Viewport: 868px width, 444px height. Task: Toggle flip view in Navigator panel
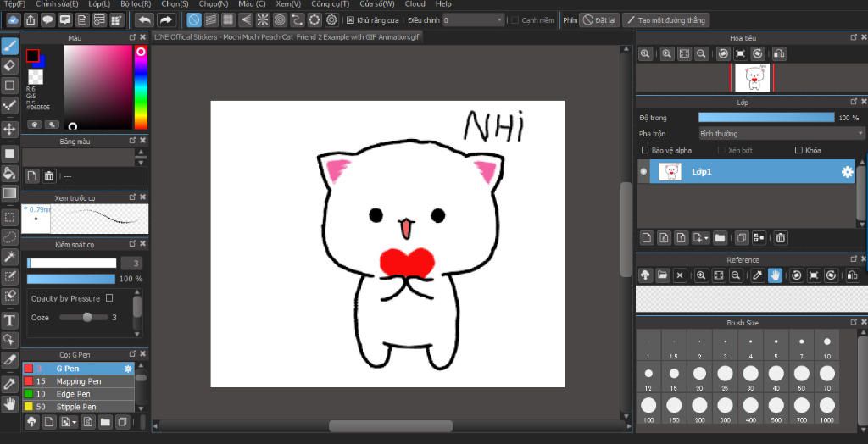click(x=780, y=53)
